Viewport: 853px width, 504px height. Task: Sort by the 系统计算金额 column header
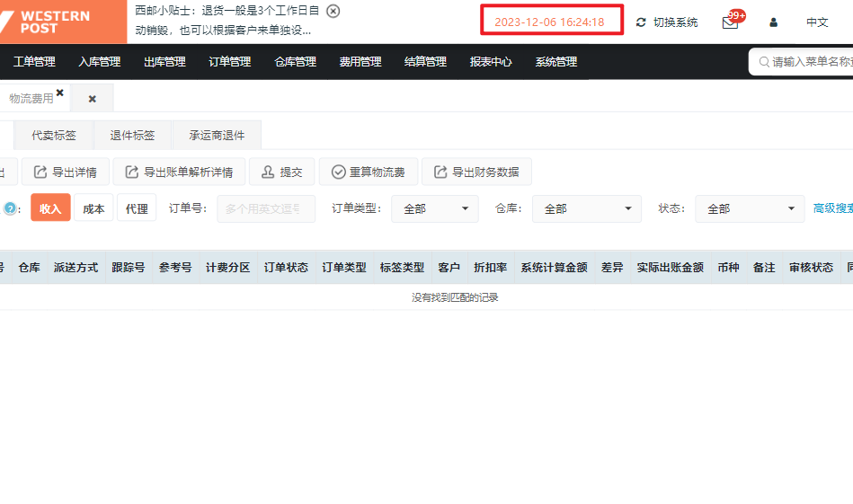(555, 268)
